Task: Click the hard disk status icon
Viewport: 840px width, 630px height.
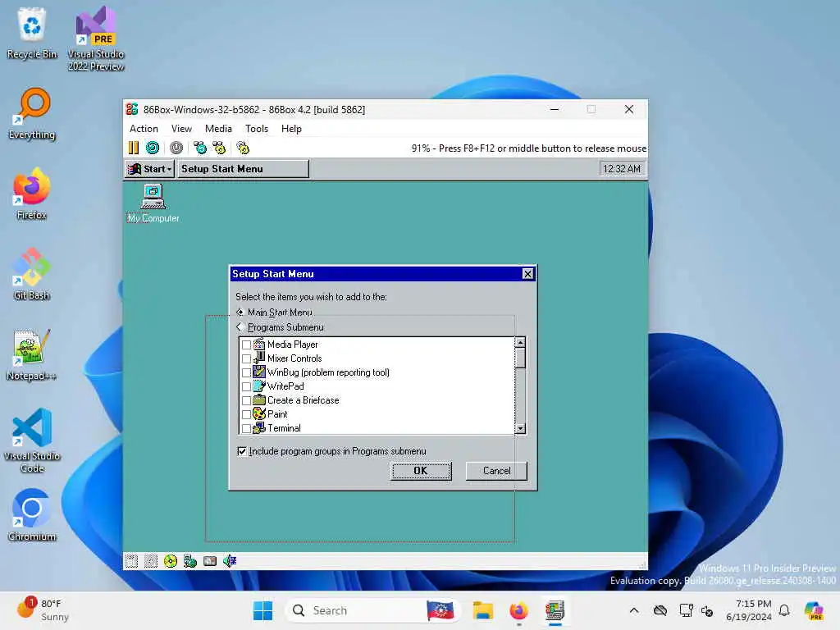Action: click(x=210, y=561)
